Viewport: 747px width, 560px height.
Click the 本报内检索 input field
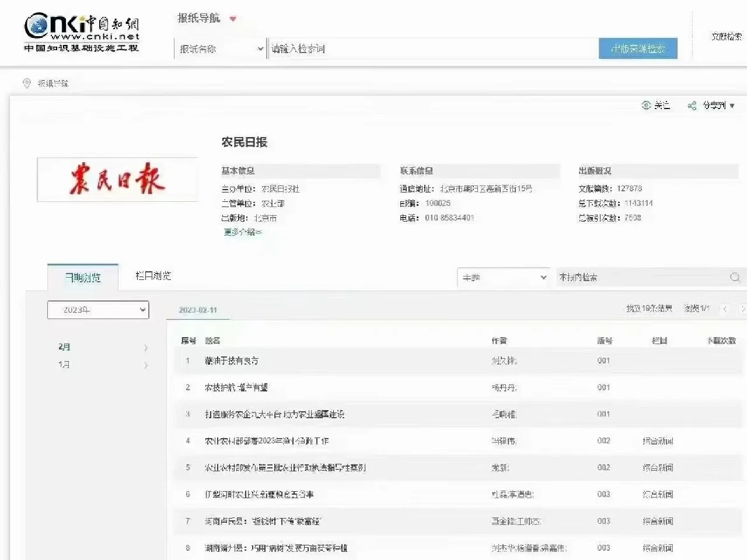click(x=641, y=278)
